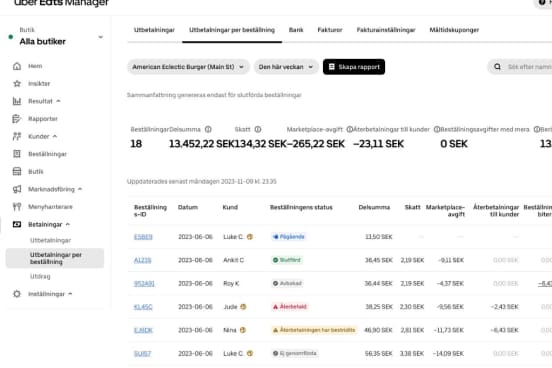Click info icon next to Marketplace-avgift
This screenshot has width=552, height=368.
click(350, 129)
